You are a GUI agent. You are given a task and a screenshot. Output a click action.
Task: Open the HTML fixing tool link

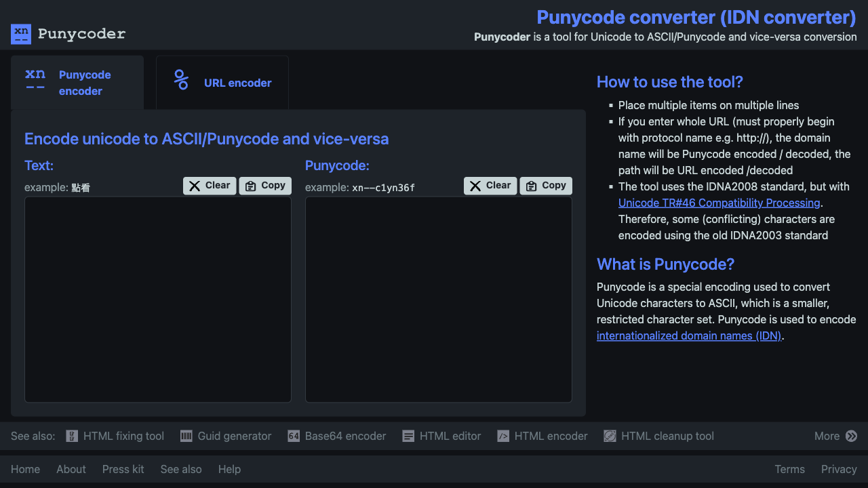pyautogui.click(x=115, y=436)
